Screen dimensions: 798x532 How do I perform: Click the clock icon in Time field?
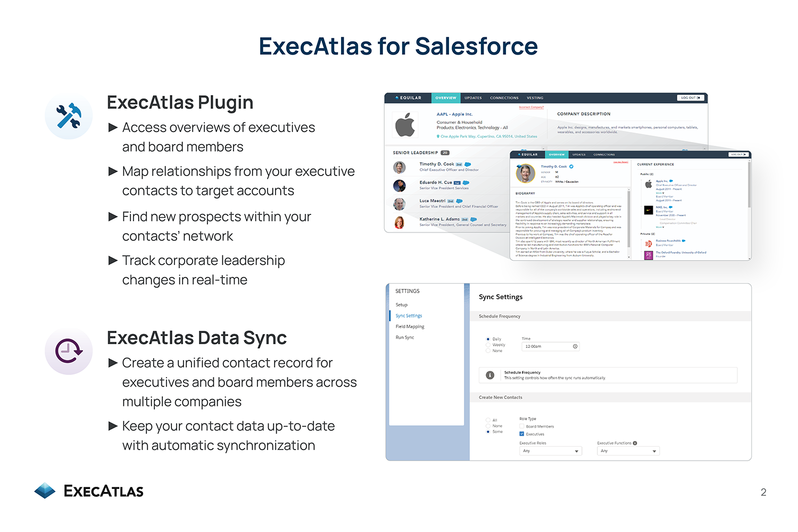[575, 346]
